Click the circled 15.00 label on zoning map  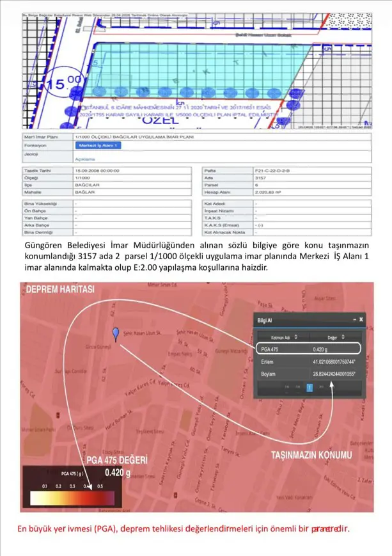(x=64, y=84)
